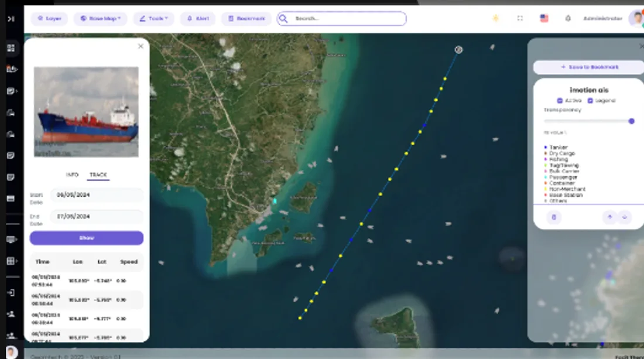The image size is (644, 359).
Task: Select the first track record row
Action: click(87, 281)
